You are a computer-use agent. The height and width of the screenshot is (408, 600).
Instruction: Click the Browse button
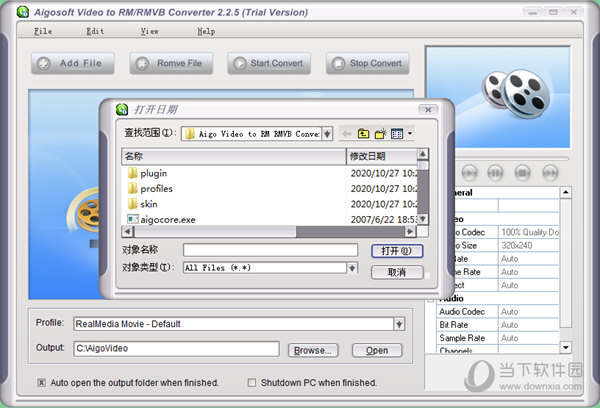tap(313, 350)
